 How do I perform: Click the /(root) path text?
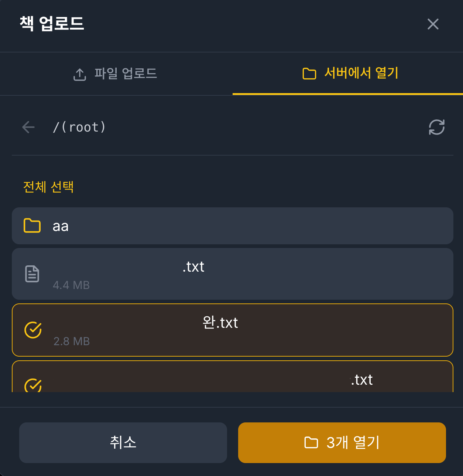pyautogui.click(x=79, y=127)
